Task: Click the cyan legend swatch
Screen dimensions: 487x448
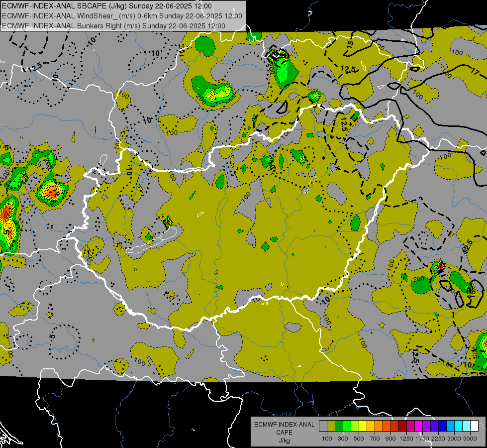Action: [x=459, y=426]
